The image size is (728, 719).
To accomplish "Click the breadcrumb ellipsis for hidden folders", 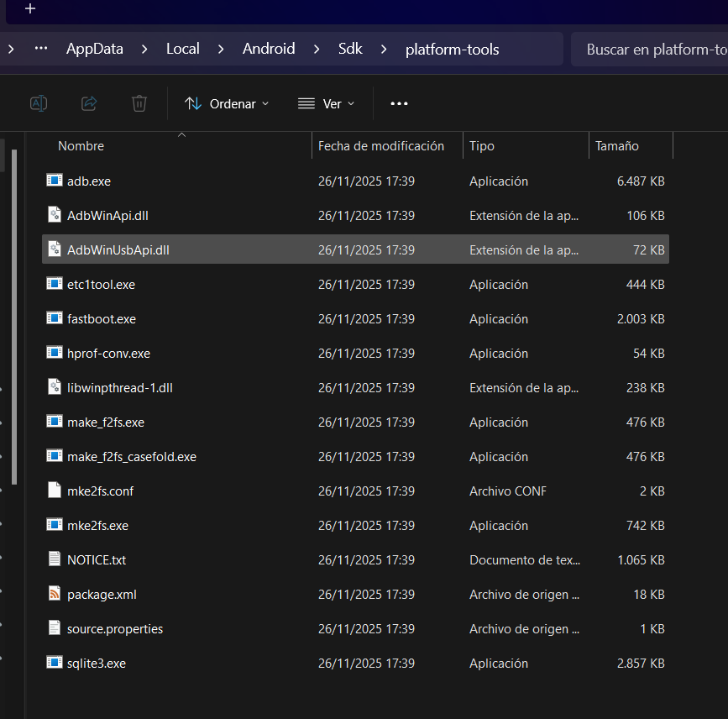I will click(x=40, y=49).
